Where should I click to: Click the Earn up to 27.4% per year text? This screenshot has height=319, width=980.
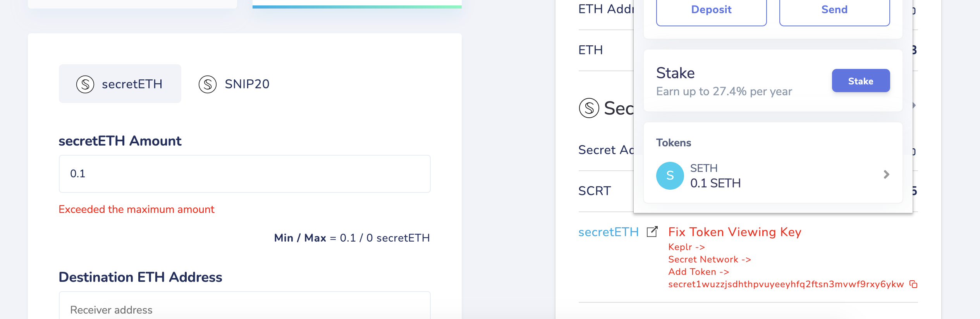point(724,91)
